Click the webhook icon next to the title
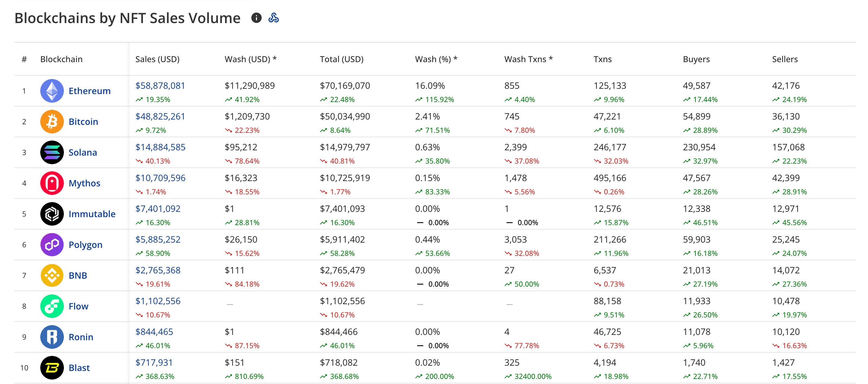The image size is (868, 384). point(273,18)
